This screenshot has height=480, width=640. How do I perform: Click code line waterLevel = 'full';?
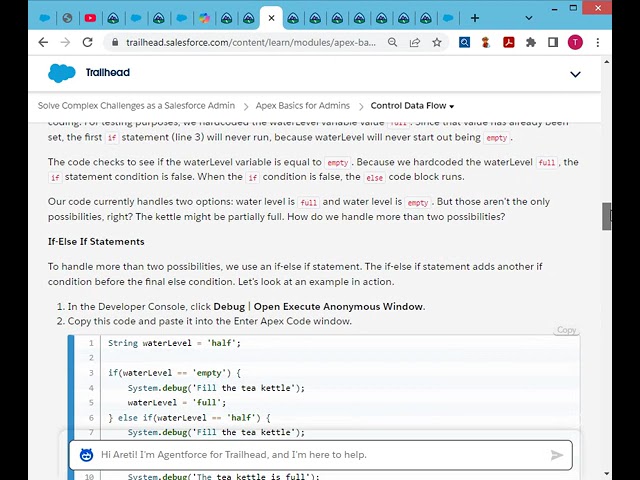[177, 402]
